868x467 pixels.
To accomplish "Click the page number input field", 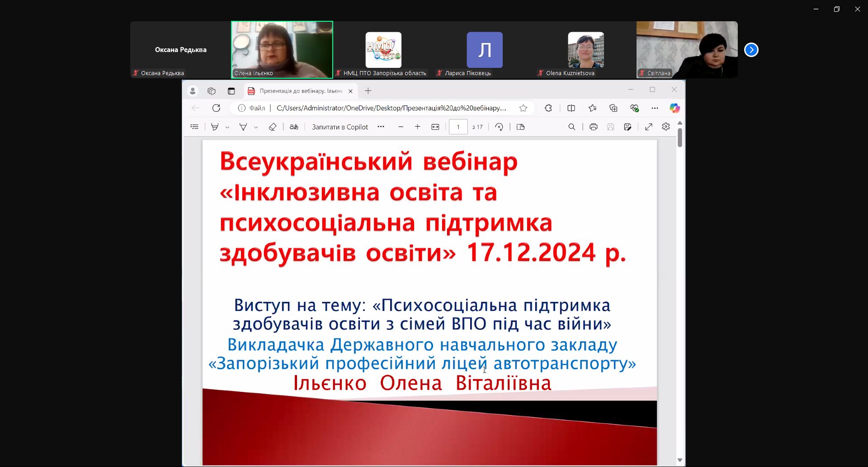I will 458,127.
